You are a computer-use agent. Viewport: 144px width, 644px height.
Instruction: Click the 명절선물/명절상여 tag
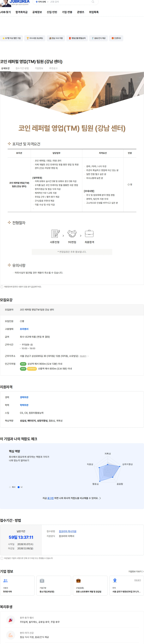pyautogui.click(x=77, y=38)
